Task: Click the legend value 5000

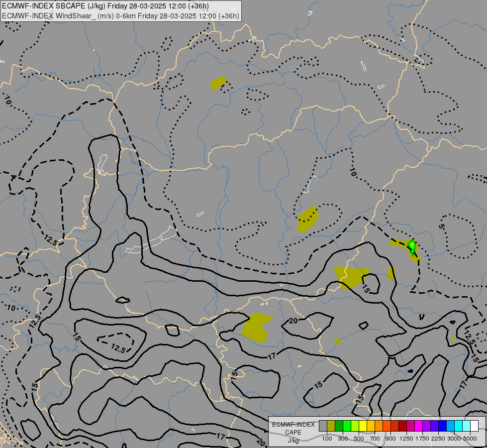Action: pyautogui.click(x=470, y=439)
